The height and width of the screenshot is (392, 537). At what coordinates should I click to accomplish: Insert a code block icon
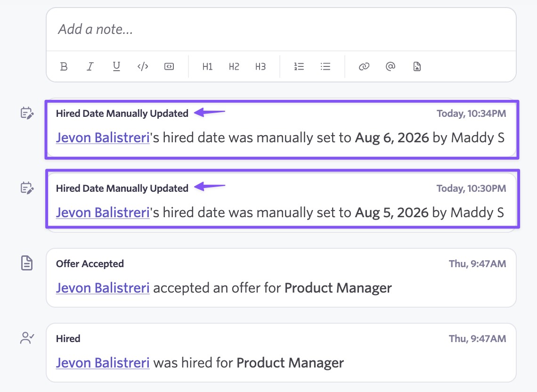(x=169, y=66)
